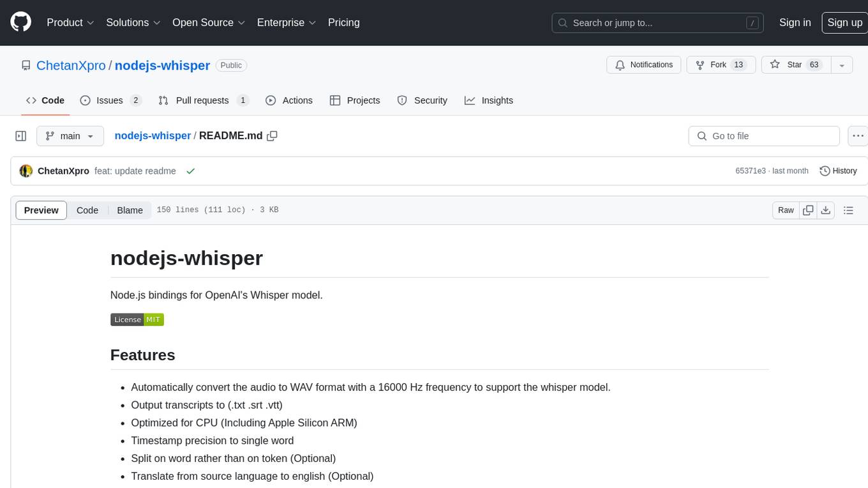Show commit status check details
This screenshot has width=868, height=488.
click(x=190, y=171)
